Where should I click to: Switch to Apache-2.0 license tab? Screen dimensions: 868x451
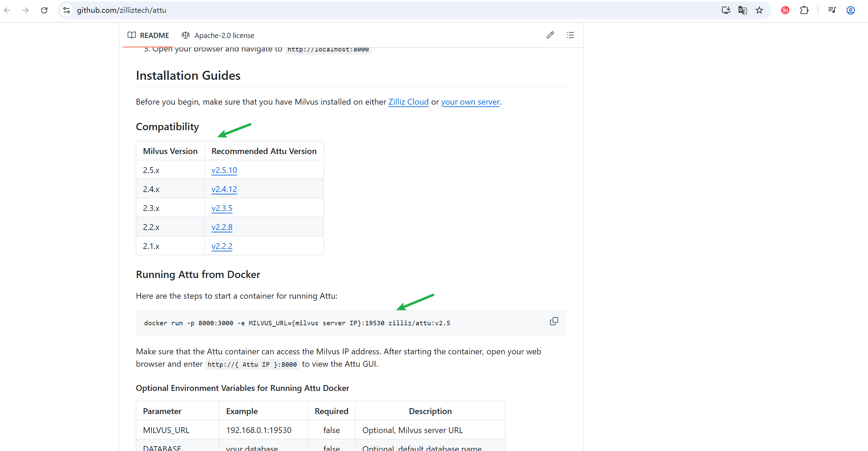[x=218, y=35]
